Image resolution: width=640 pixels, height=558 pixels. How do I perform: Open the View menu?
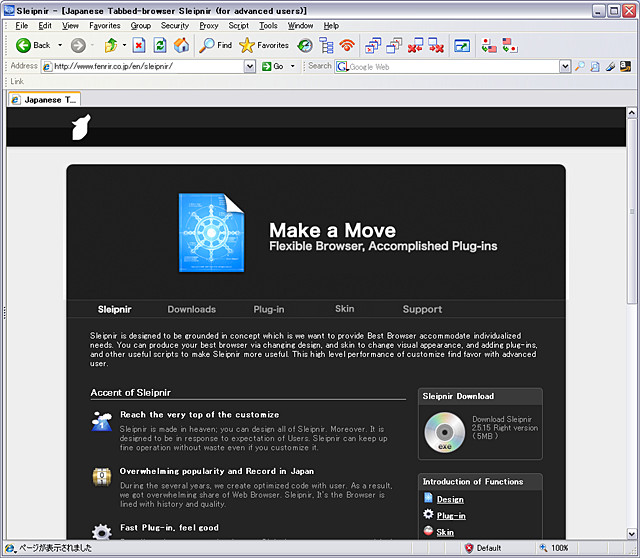pyautogui.click(x=70, y=26)
